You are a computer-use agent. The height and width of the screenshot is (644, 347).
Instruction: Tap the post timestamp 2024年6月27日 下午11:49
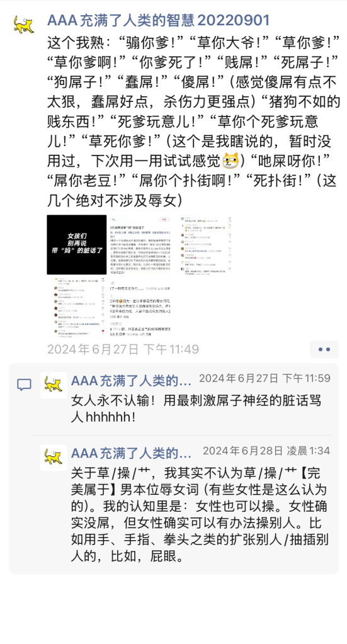pos(123,349)
